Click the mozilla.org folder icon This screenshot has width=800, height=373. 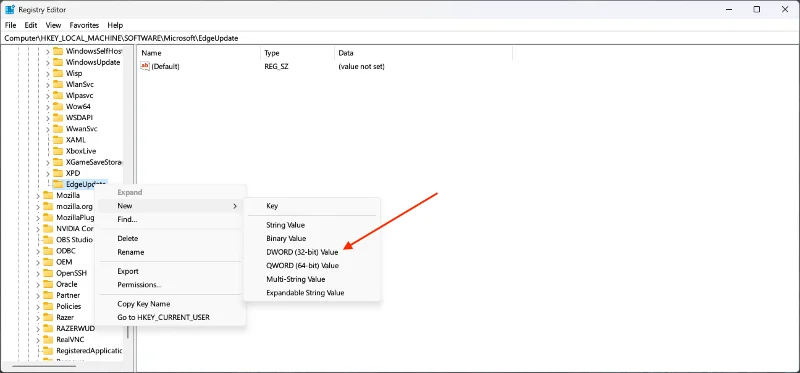point(48,207)
